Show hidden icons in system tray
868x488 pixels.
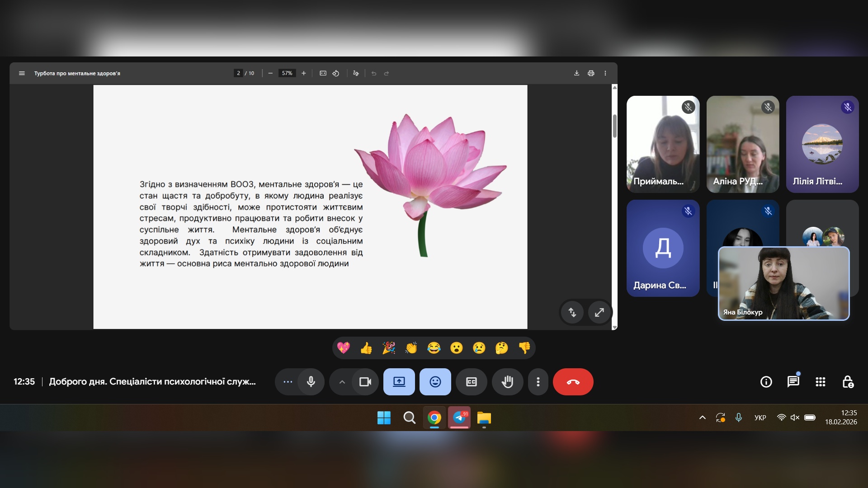point(702,418)
